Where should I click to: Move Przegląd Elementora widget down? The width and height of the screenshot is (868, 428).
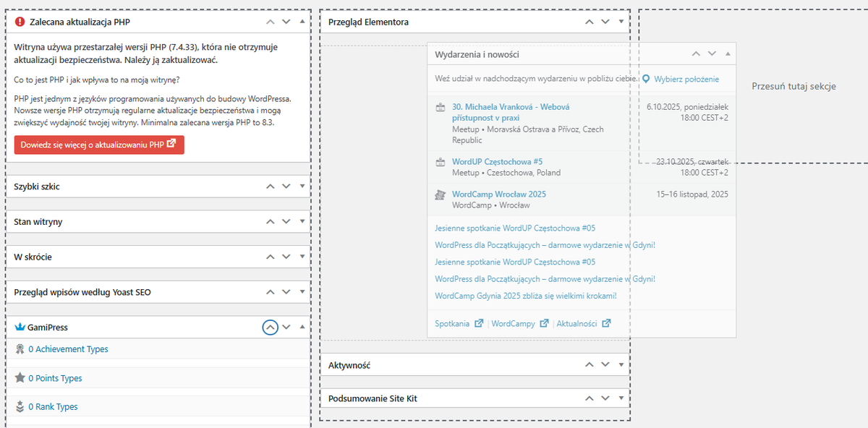605,22
